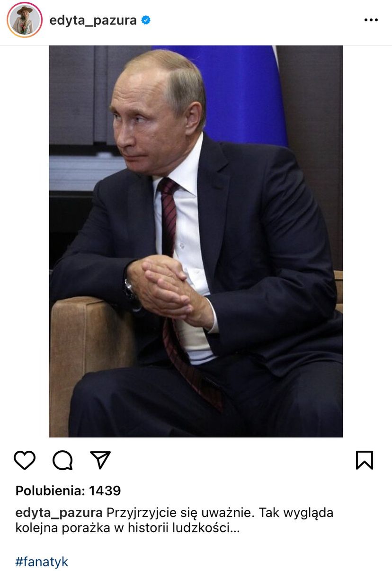
Task: Open the profile avatar with story ring
Action: (x=25, y=20)
